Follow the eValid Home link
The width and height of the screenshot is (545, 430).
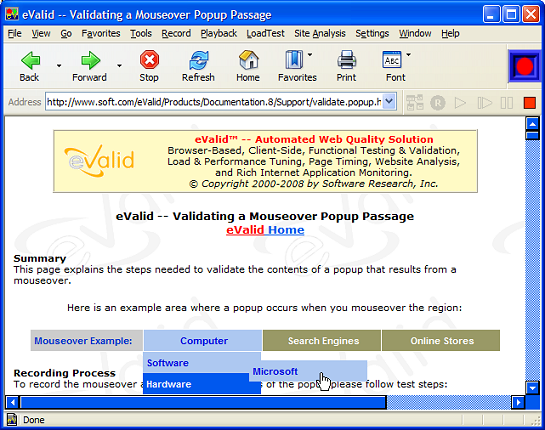pos(265,230)
